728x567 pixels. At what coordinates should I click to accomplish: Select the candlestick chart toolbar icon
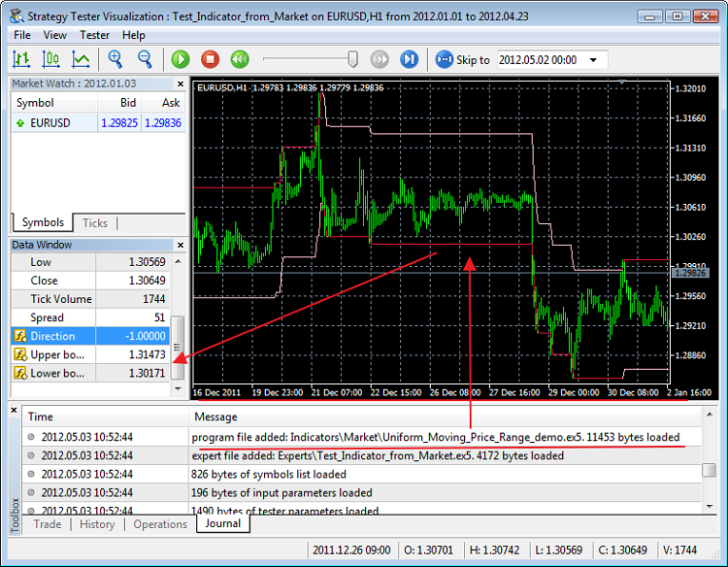click(x=51, y=59)
